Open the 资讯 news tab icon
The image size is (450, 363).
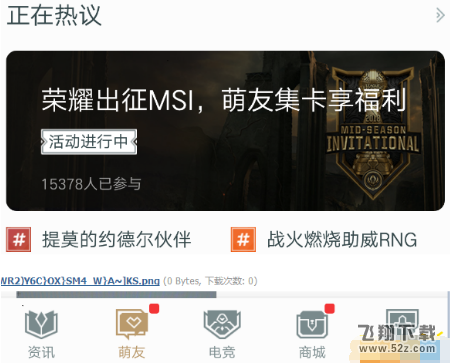(x=41, y=325)
